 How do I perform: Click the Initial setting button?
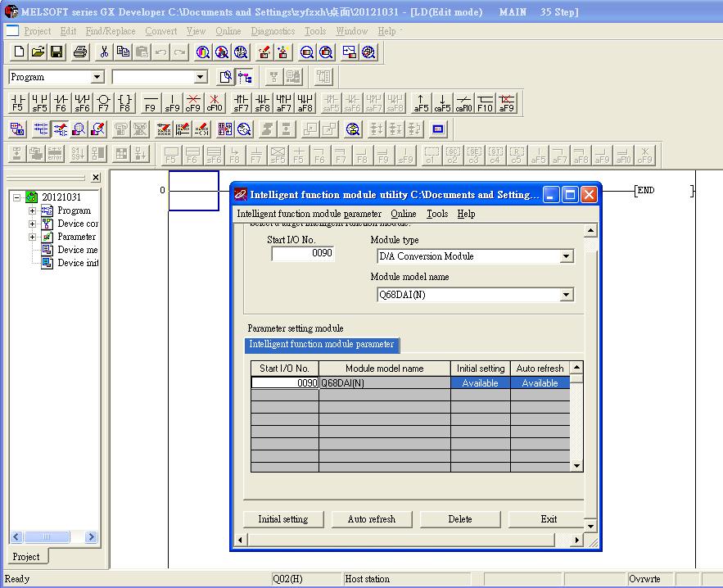coord(283,519)
